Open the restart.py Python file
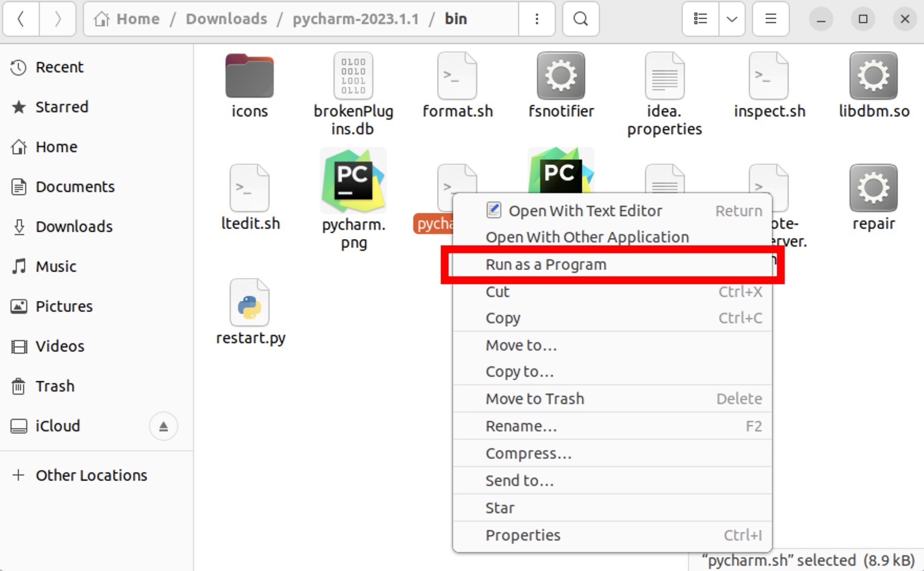 point(250,303)
